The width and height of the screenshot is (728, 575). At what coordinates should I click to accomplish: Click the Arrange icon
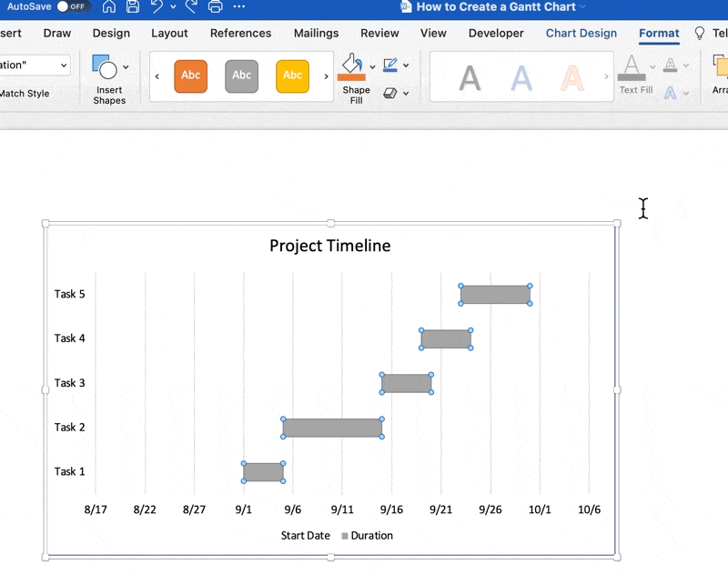pyautogui.click(x=720, y=66)
